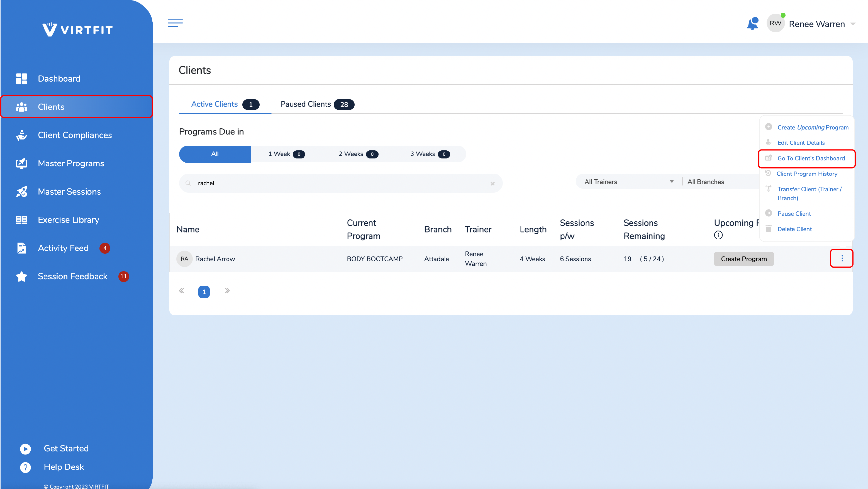Click the Master Sessions rocket icon
Screen dimensions: 868x489
pos(21,192)
